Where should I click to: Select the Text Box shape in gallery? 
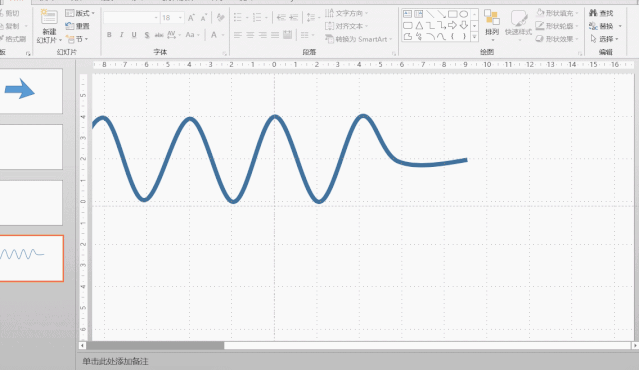(407, 14)
